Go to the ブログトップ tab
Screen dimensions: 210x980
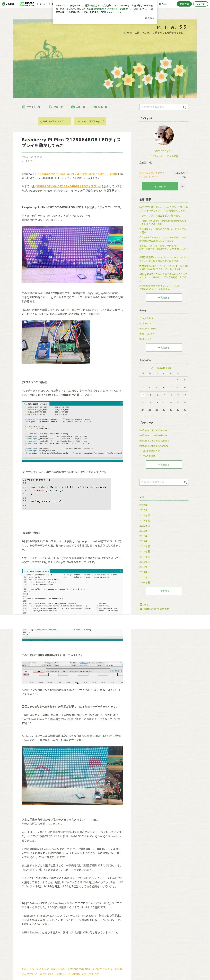(31, 107)
